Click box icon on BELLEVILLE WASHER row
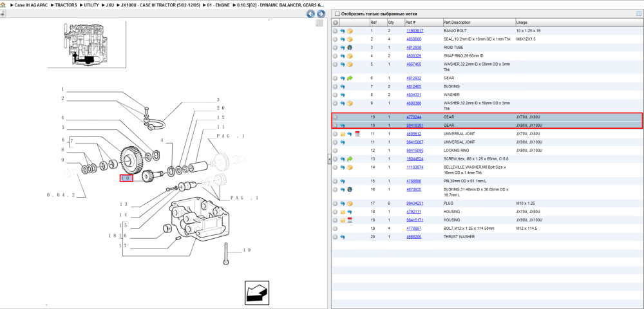The width and height of the screenshot is (644, 309). [350, 167]
